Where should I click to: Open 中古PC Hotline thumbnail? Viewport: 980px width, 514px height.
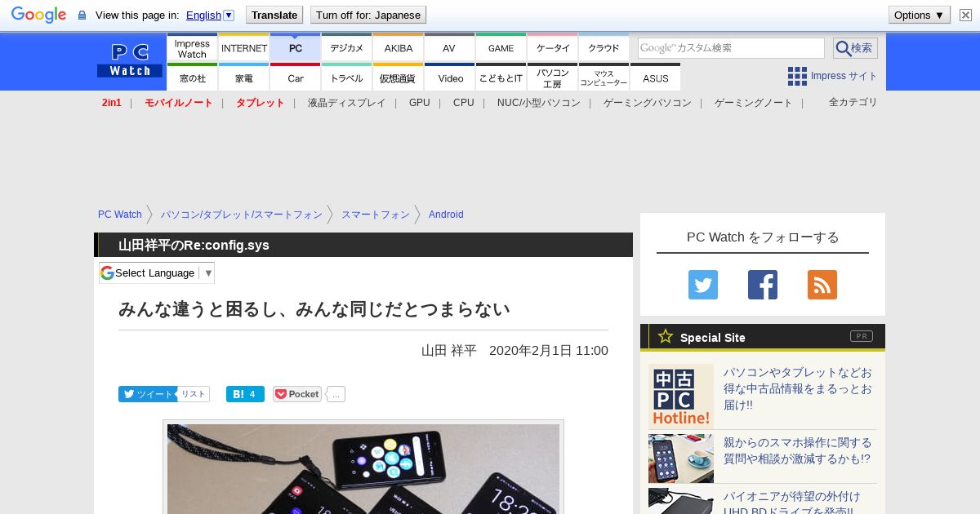681,397
